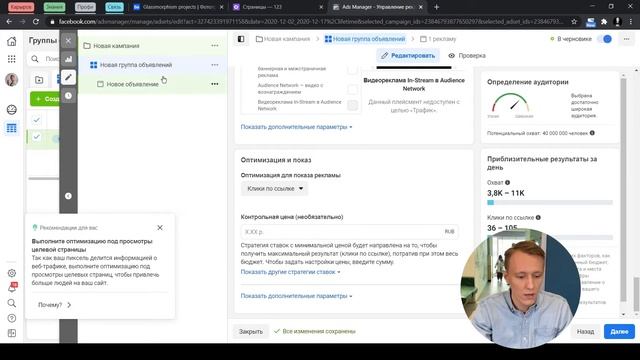Screen dimensions: 640x360
Task: Toggle the Видеореклама In-Stream placement checkbox
Action: pyautogui.click(x=352, y=105)
